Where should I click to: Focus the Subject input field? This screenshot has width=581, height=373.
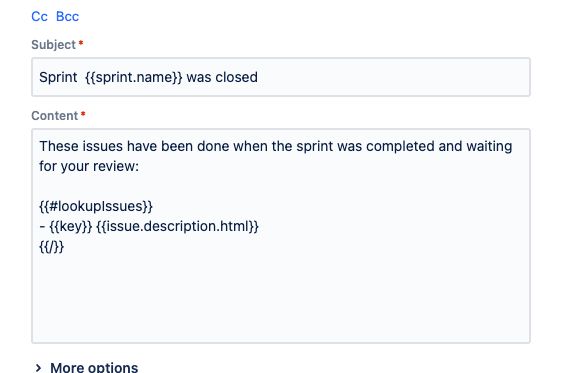pos(281,77)
